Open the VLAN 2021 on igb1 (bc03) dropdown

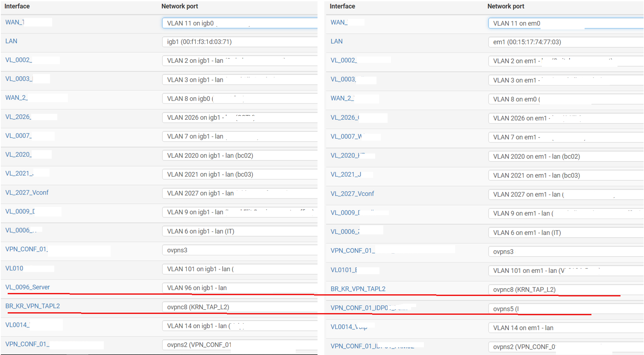pyautogui.click(x=240, y=174)
